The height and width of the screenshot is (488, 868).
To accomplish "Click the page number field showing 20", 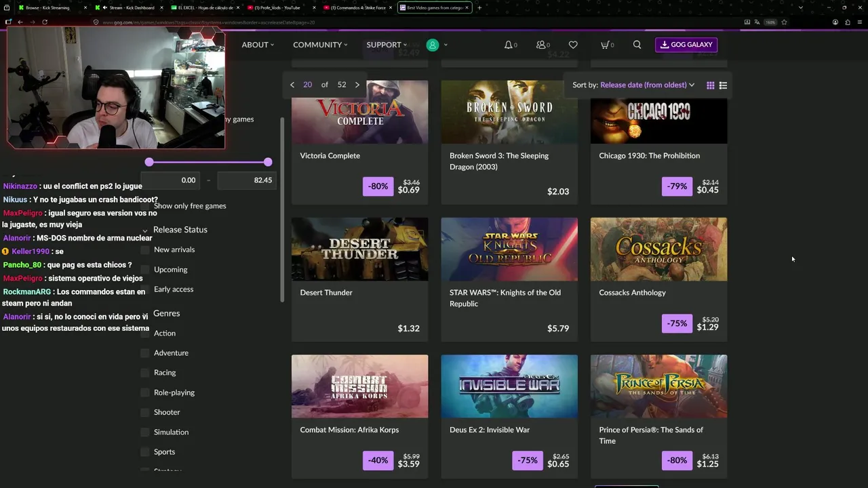I will 308,85.
